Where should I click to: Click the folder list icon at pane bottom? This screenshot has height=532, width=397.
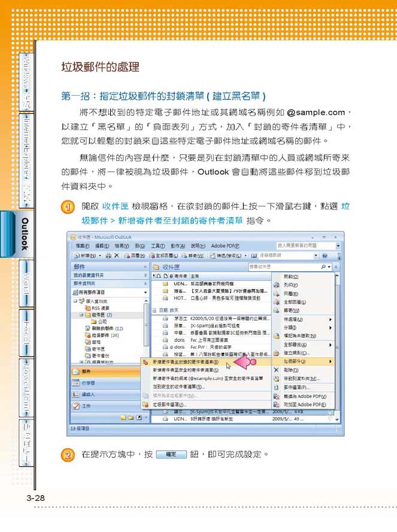click(x=131, y=418)
